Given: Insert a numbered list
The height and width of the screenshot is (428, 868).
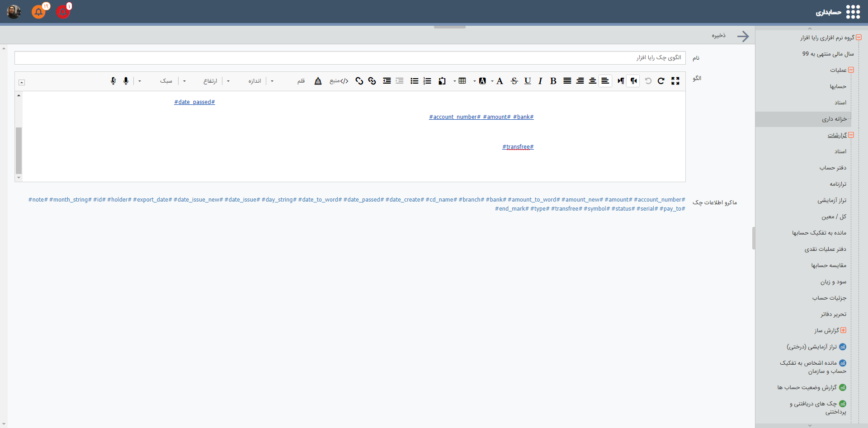Looking at the screenshot, I should point(427,81).
